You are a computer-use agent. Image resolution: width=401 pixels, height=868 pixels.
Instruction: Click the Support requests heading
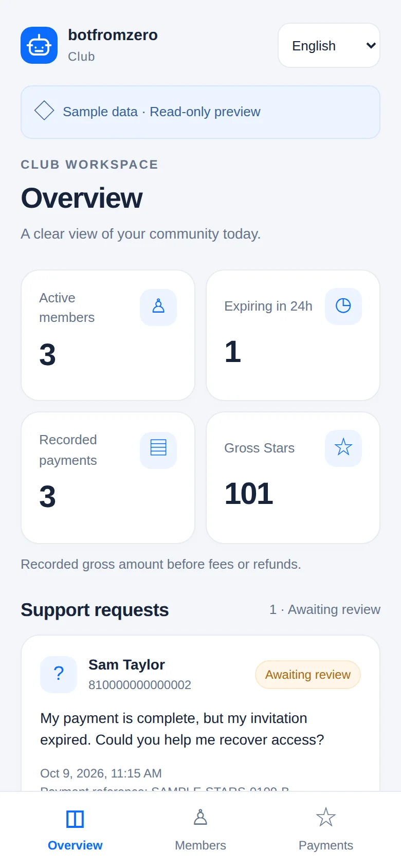[x=95, y=610]
